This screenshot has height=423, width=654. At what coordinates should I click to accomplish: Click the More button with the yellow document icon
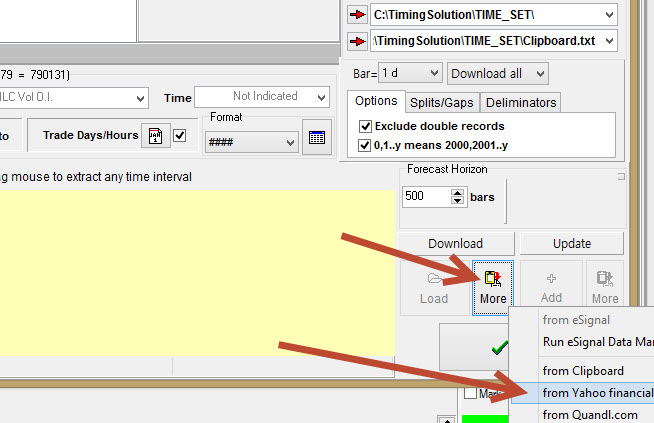click(x=493, y=287)
